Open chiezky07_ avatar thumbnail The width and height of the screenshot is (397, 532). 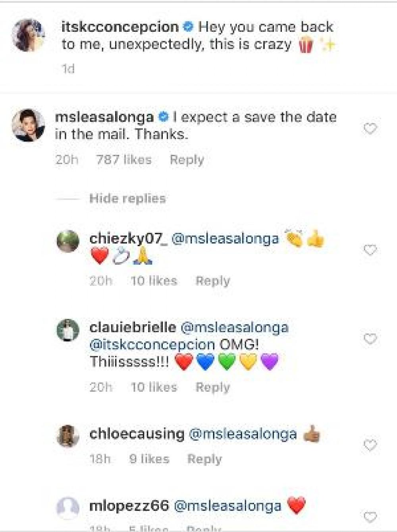[x=68, y=241]
